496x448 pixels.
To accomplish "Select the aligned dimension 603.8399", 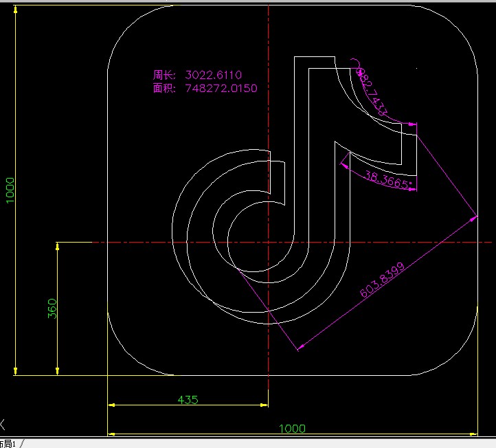I will coord(383,280).
